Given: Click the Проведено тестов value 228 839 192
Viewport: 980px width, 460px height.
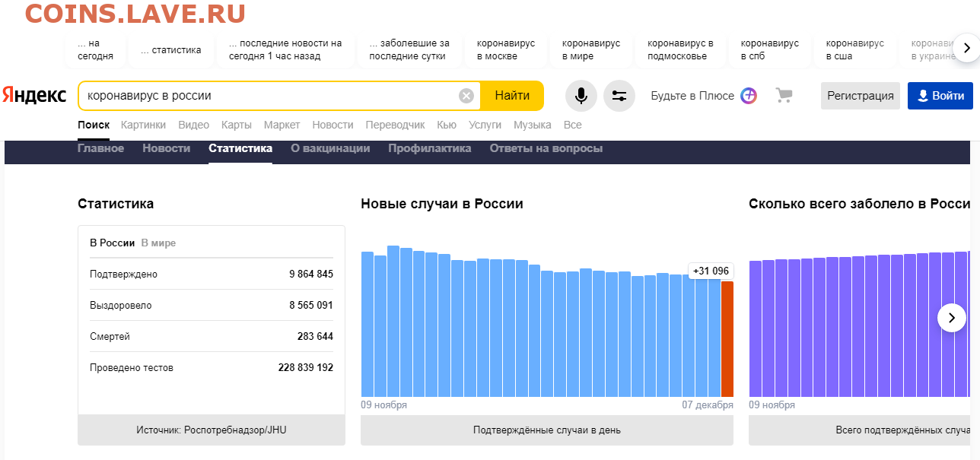Looking at the screenshot, I should [306, 367].
